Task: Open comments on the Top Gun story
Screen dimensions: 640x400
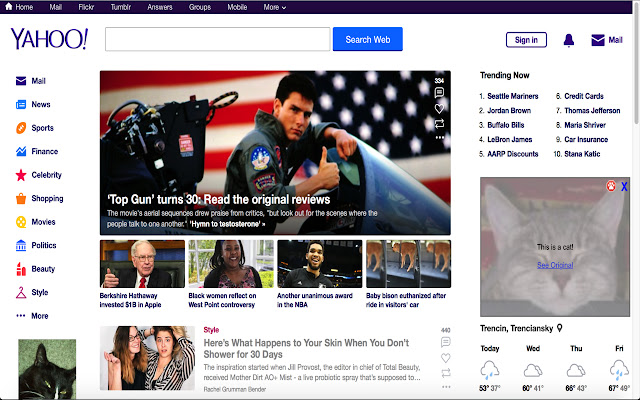Action: point(439,93)
